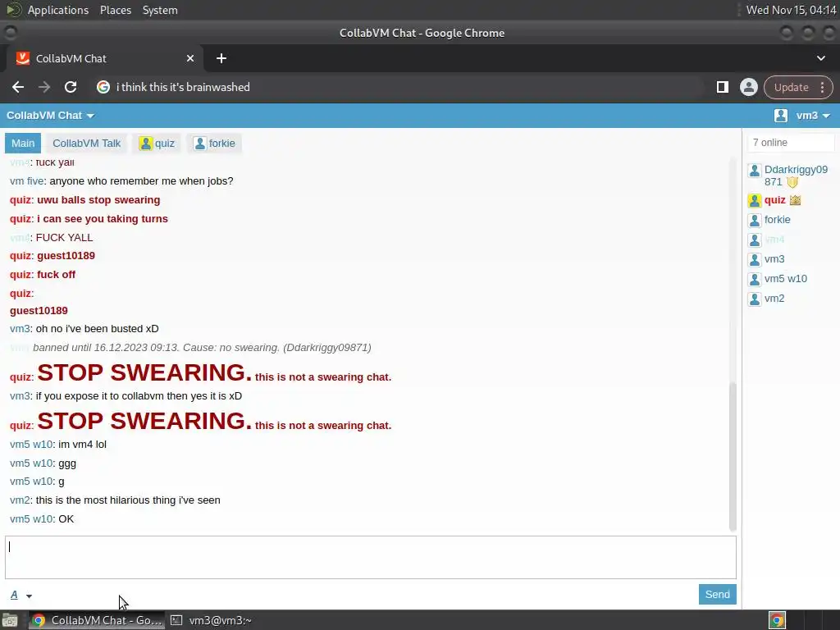840x630 pixels.
Task: Expand the tab search chevron
Action: pyautogui.click(x=820, y=58)
